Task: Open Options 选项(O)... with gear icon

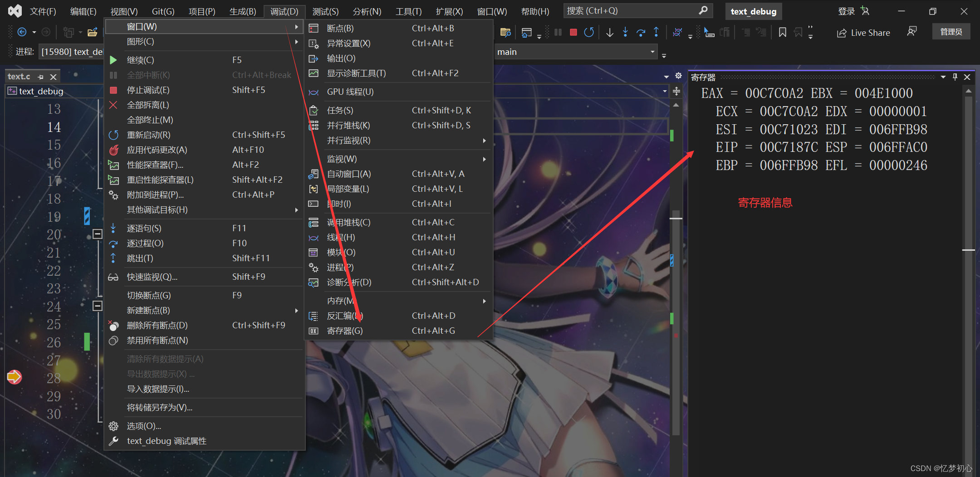Action: [204, 426]
